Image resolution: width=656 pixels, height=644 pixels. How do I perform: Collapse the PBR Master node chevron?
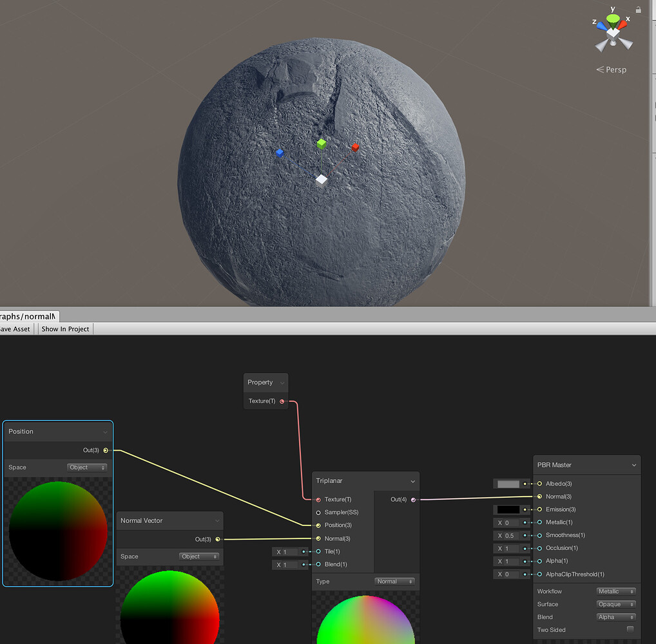click(x=634, y=466)
